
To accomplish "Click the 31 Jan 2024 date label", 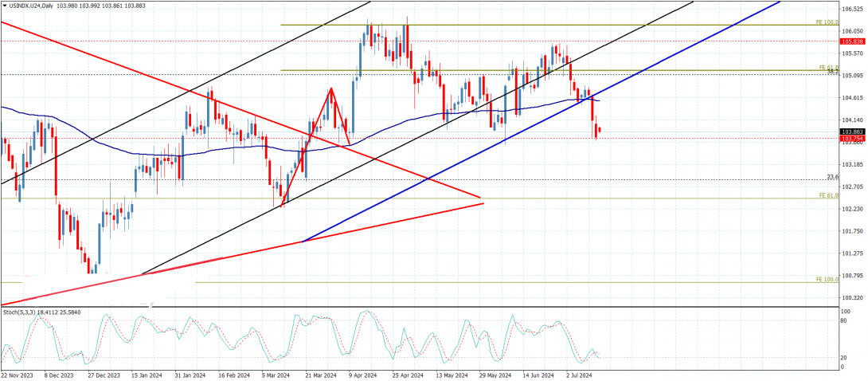I will (190, 375).
